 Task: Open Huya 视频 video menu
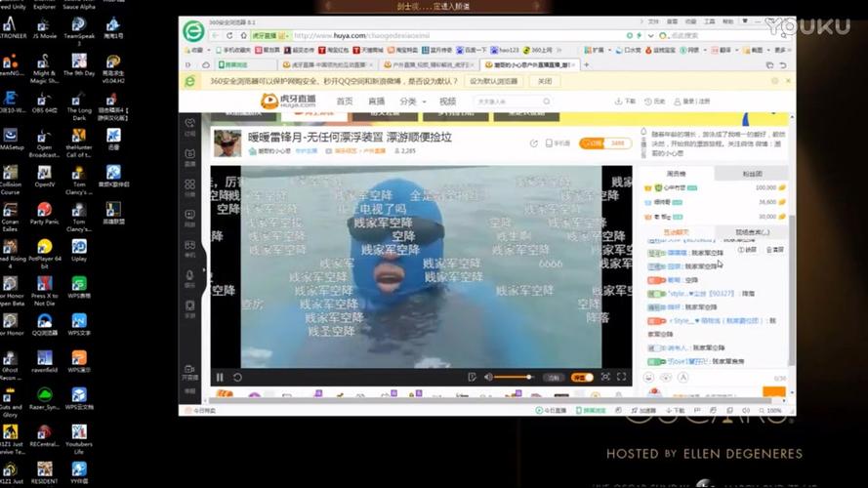[447, 102]
